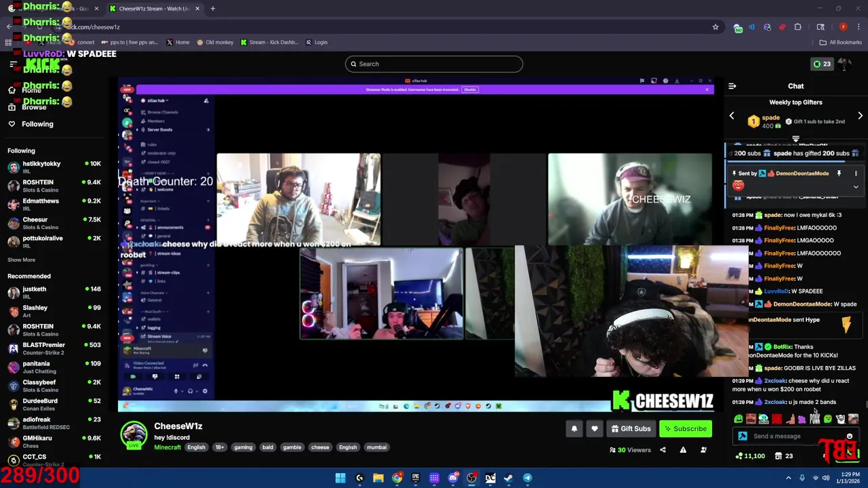Viewport: 868px width, 488px height.
Task: Select the first green slime emote
Action: 738,420
